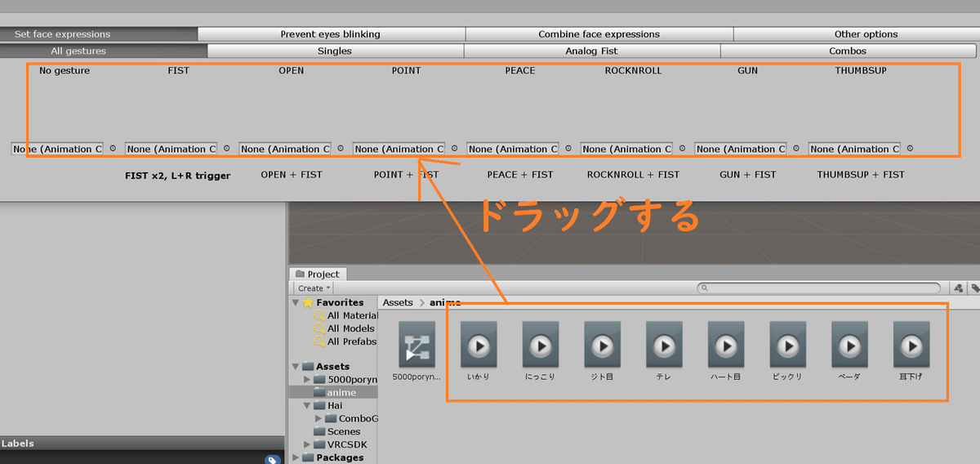The width and height of the screenshot is (980, 464).
Task: Click the PEACE + FIST label
Action: [x=520, y=175]
